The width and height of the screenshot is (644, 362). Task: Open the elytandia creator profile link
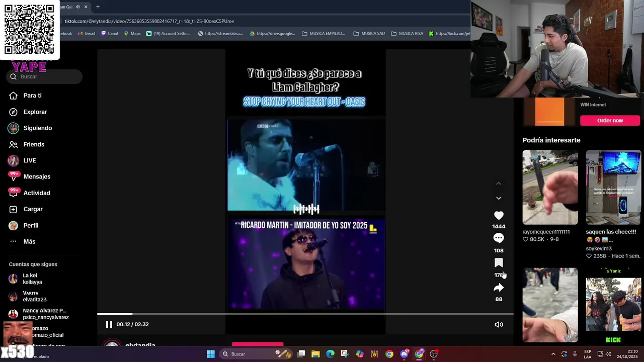coord(140,345)
